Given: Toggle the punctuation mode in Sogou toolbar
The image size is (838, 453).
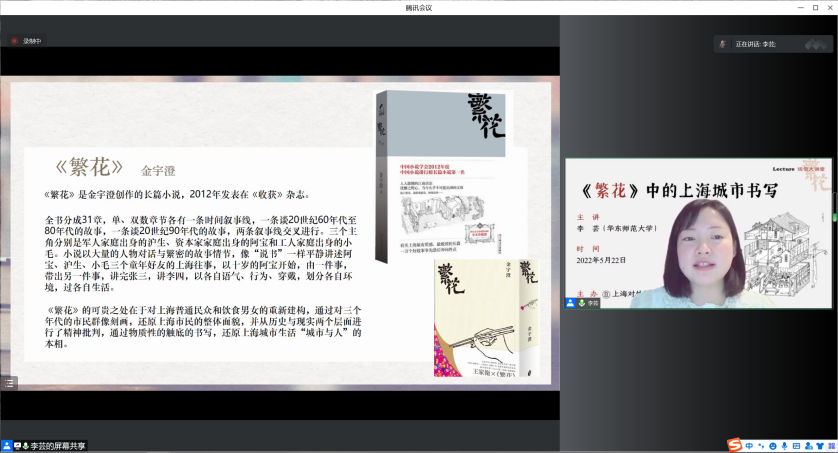Looking at the screenshot, I should (x=761, y=445).
